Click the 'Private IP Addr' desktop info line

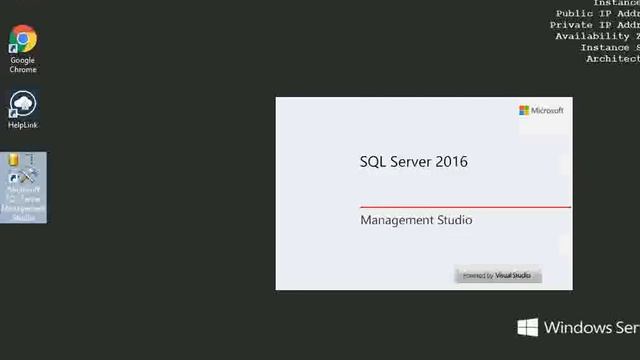(595, 25)
